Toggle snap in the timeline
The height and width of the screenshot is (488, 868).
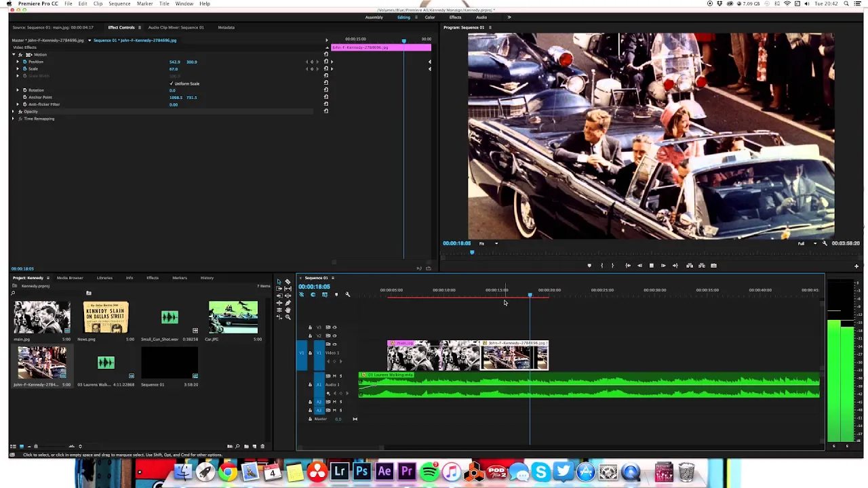(313, 294)
